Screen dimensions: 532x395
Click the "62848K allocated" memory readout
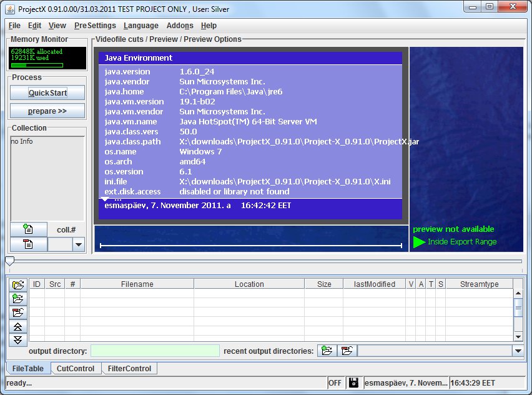pyautogui.click(x=37, y=51)
